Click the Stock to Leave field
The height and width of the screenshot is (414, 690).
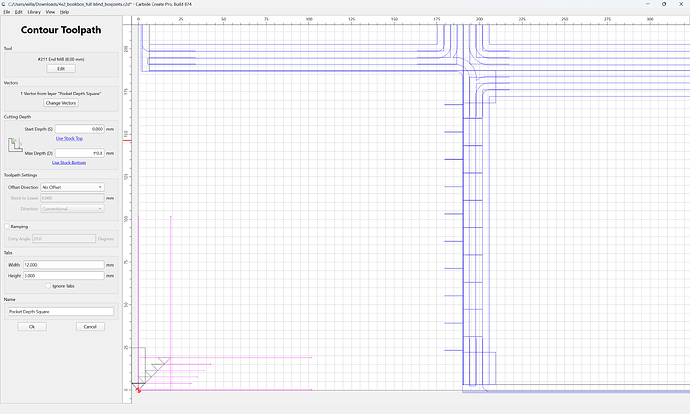(73, 198)
